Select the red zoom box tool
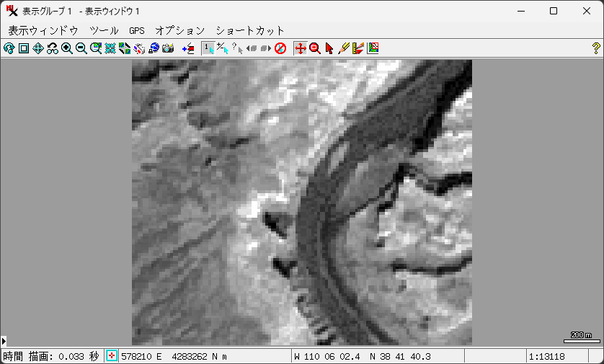This screenshot has width=604, height=364. (314, 48)
